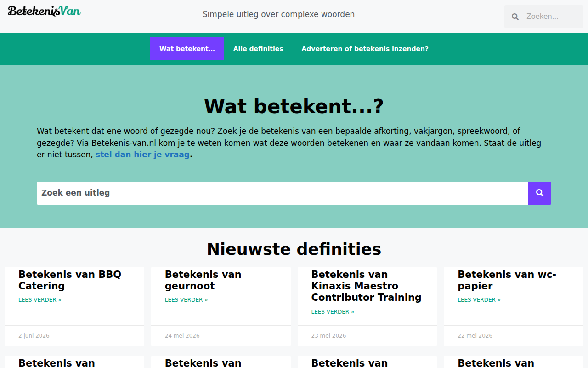Open 'Adverteren of betekenis inzenden?' menu item
Viewport: 588px width, 368px height.
(365, 49)
